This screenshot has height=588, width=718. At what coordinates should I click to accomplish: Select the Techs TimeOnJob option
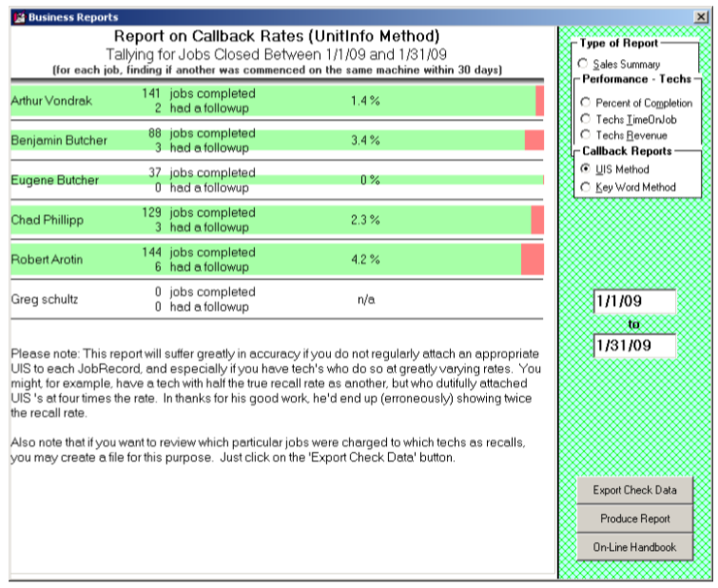pos(586,119)
